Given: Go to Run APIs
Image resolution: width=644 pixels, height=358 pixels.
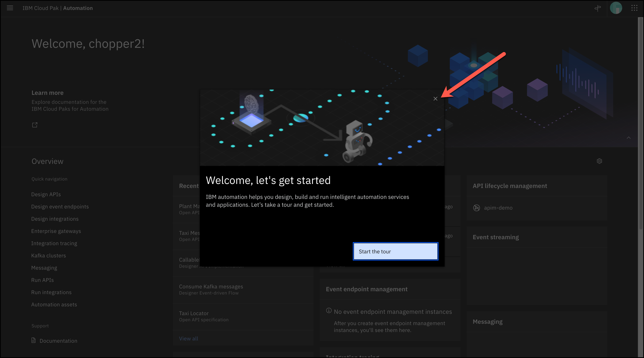Looking at the screenshot, I should 42,280.
